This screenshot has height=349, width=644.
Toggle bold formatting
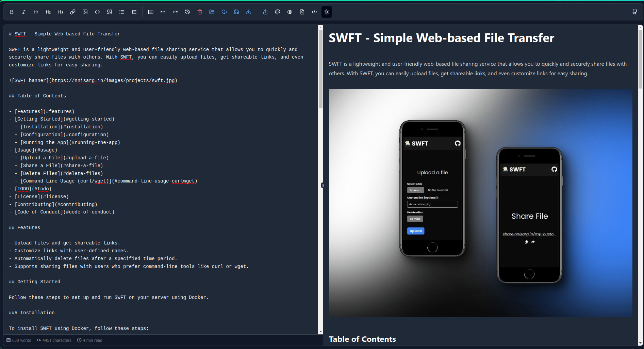coord(12,12)
